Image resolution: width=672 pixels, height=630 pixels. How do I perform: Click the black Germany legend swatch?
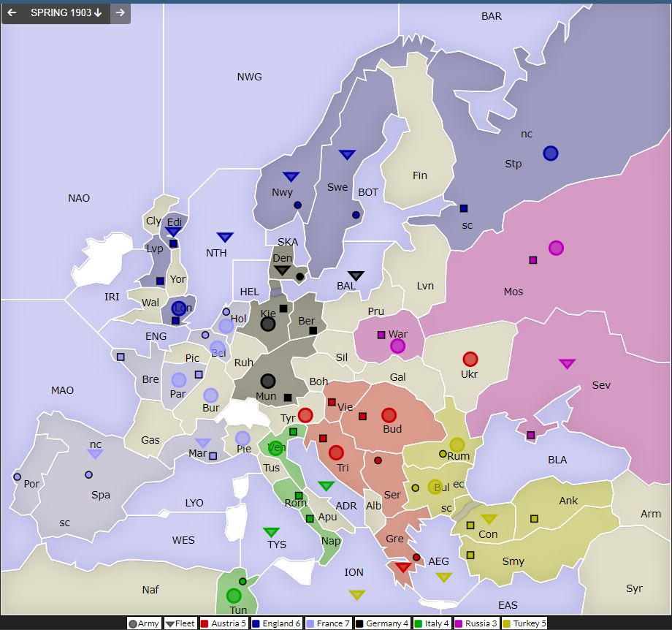pyautogui.click(x=359, y=623)
